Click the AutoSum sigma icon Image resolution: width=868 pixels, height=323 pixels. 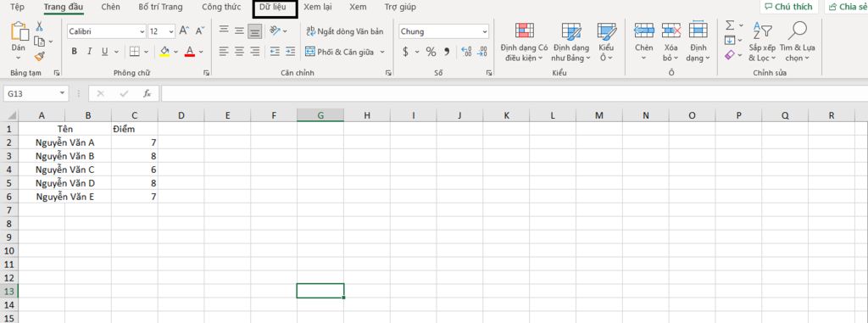click(x=730, y=25)
